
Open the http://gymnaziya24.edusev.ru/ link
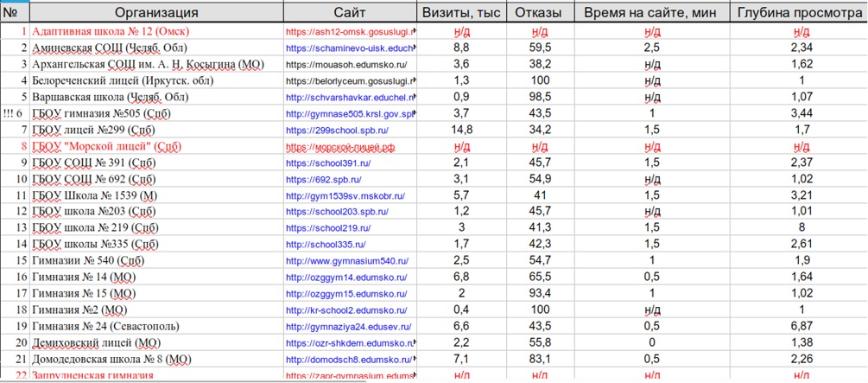[348, 327]
